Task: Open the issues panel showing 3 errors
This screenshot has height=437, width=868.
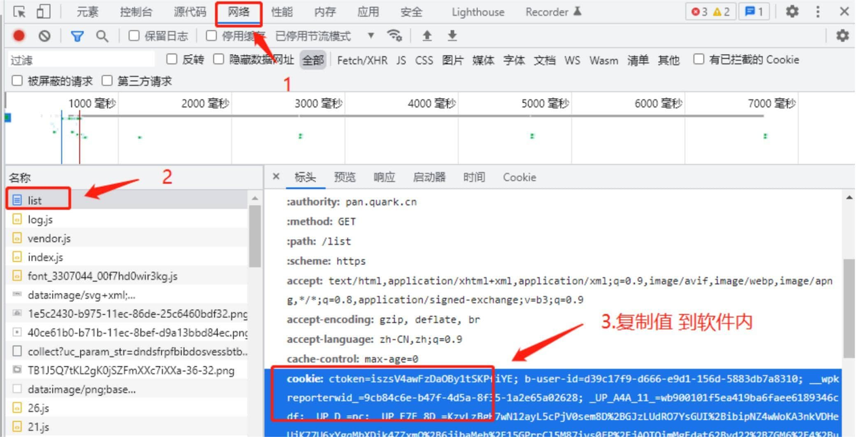Action: coord(696,11)
